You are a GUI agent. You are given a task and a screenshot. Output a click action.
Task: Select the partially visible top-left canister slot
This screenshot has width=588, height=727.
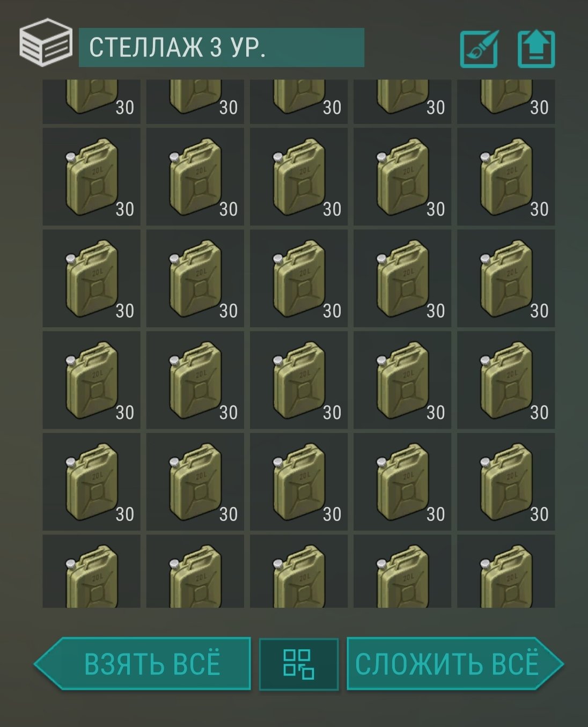[91, 102]
